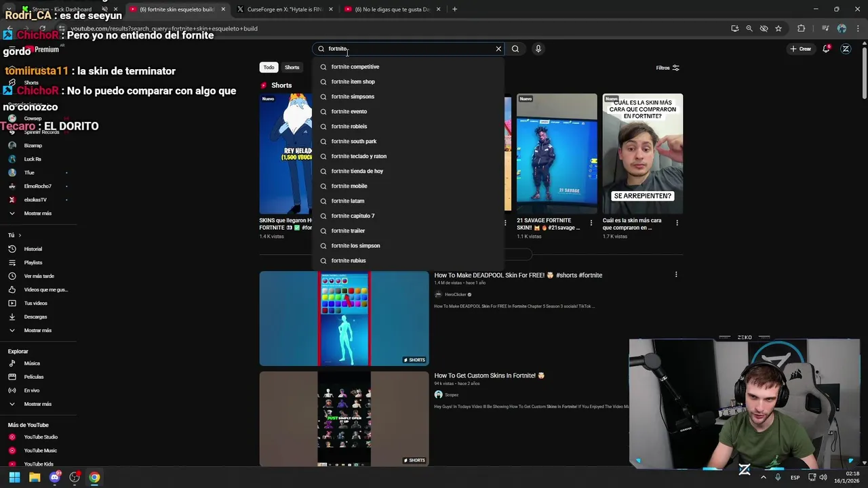Image resolution: width=868 pixels, height=488 pixels.
Task: Click the Crear button
Action: pyautogui.click(x=800, y=49)
